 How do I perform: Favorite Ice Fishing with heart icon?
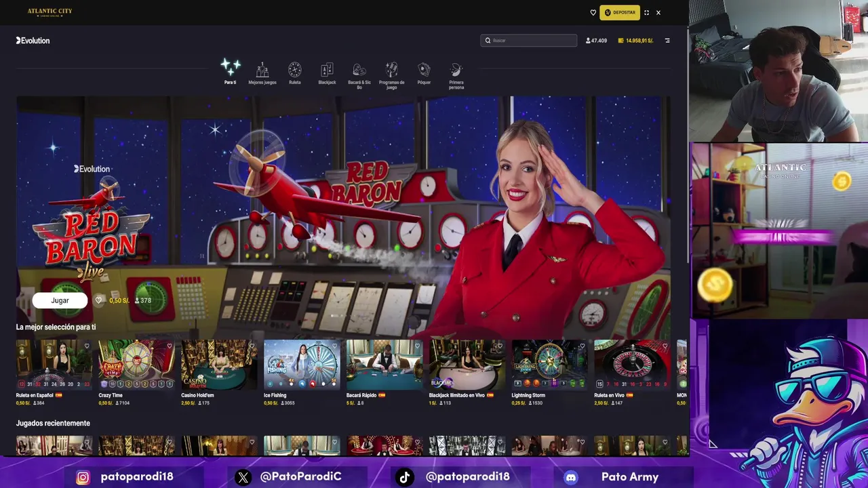(334, 346)
